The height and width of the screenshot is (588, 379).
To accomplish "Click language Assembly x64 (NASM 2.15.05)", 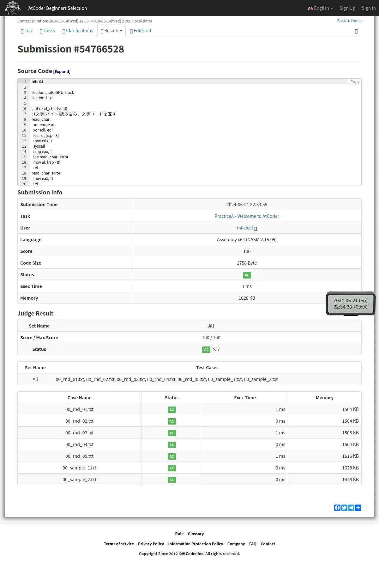I will (x=247, y=240).
